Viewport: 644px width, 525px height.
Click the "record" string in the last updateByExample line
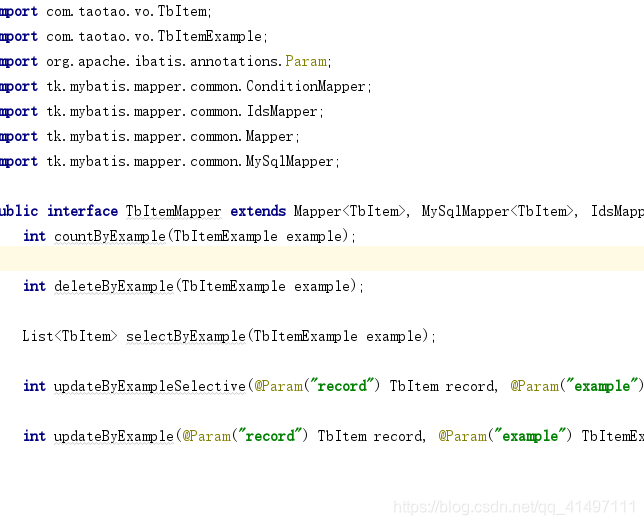270,436
